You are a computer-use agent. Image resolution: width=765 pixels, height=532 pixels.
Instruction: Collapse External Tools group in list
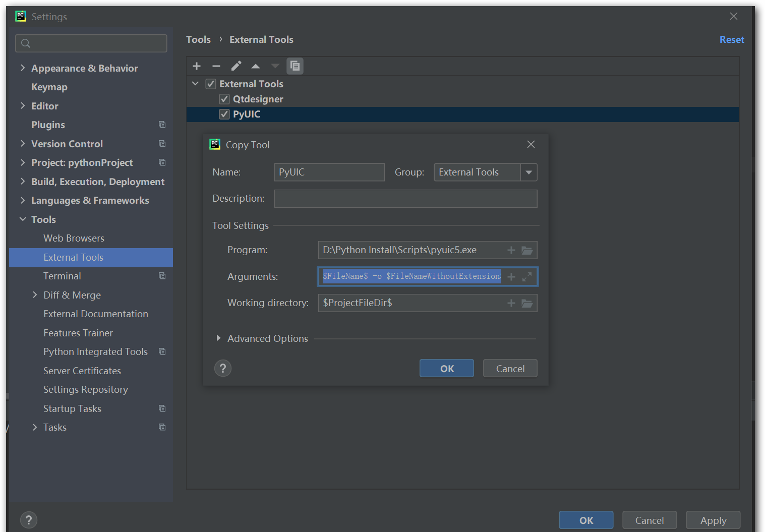click(195, 84)
